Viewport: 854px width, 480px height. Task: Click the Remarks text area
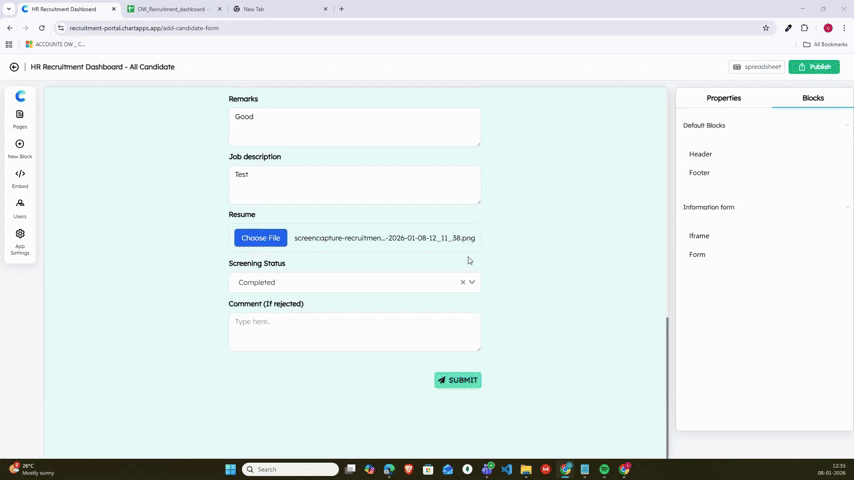pyautogui.click(x=355, y=127)
